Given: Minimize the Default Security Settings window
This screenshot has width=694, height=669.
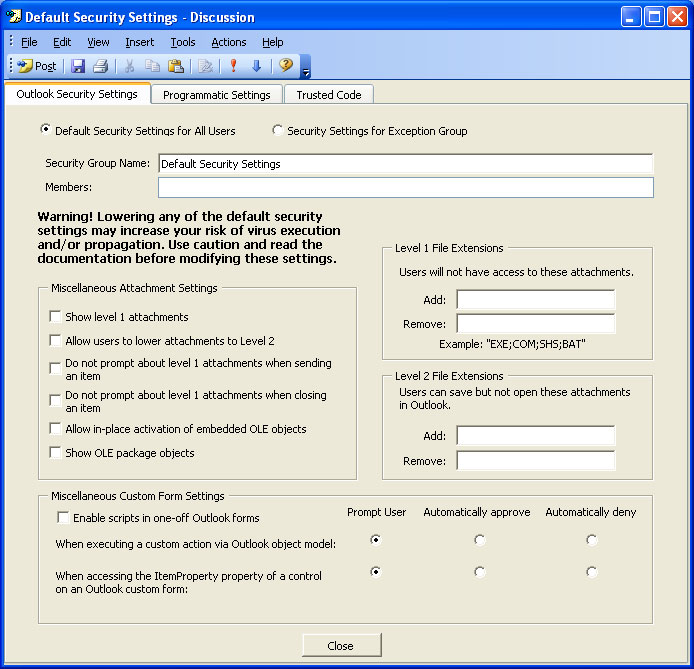Looking at the screenshot, I should (x=631, y=17).
